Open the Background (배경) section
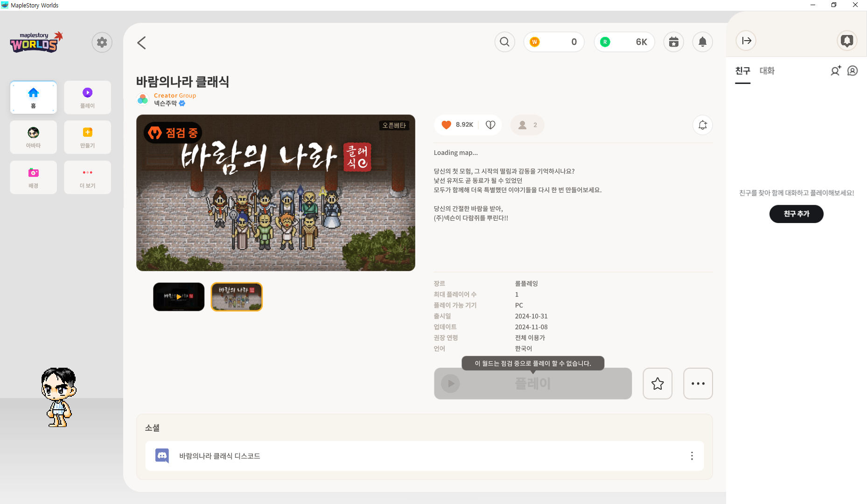The image size is (867, 504). 34,177
